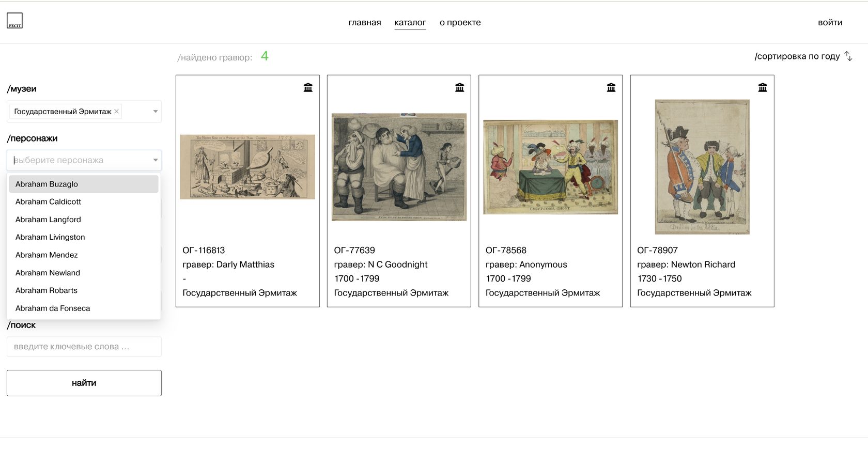Click гравер: Anonymous text
Screen dimensions: 868x451
[526, 265]
